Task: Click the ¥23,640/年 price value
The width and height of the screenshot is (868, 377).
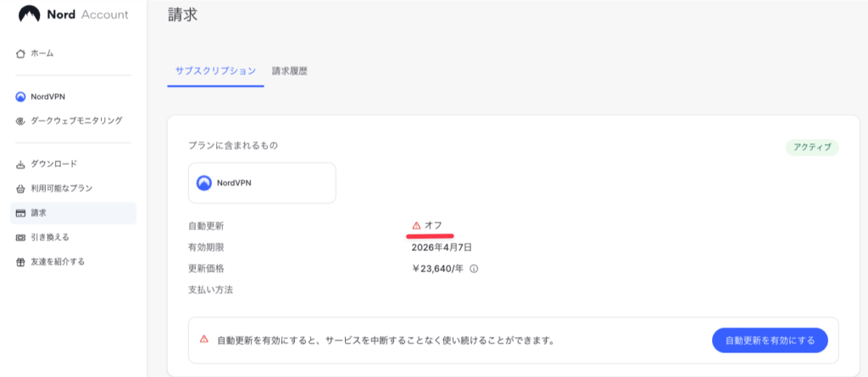Action: [x=439, y=269]
